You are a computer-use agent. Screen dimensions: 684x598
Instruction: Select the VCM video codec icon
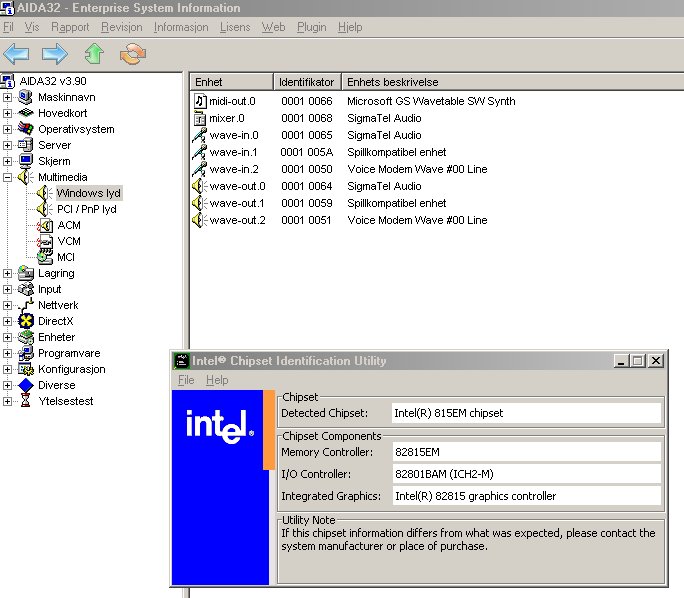[x=45, y=241]
